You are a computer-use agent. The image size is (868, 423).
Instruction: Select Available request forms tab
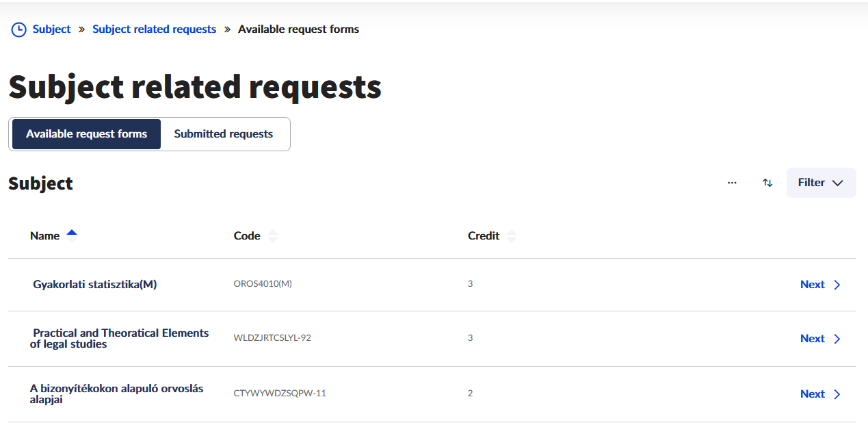[x=87, y=134]
